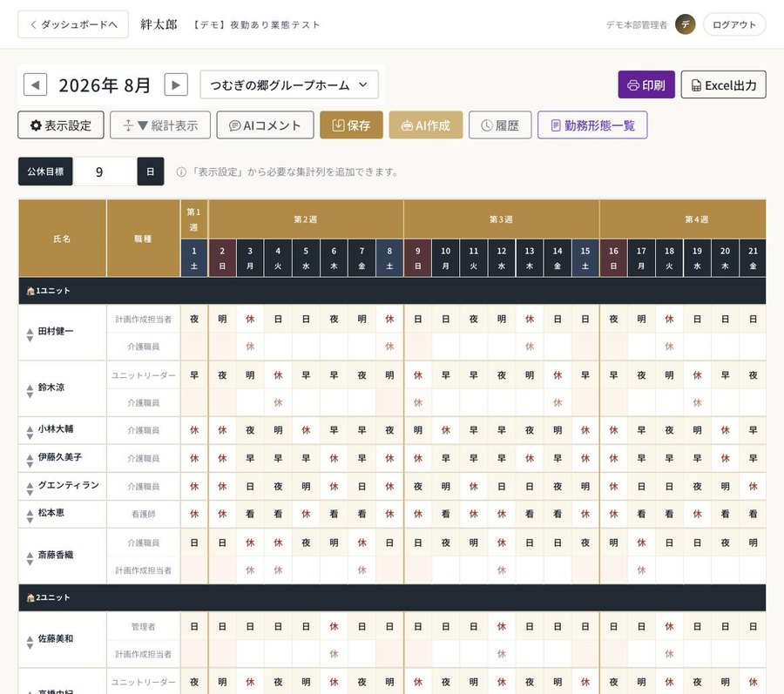Click reorder arrows beside 田村健一
Image resolution: width=784 pixels, height=694 pixels.
click(x=30, y=334)
